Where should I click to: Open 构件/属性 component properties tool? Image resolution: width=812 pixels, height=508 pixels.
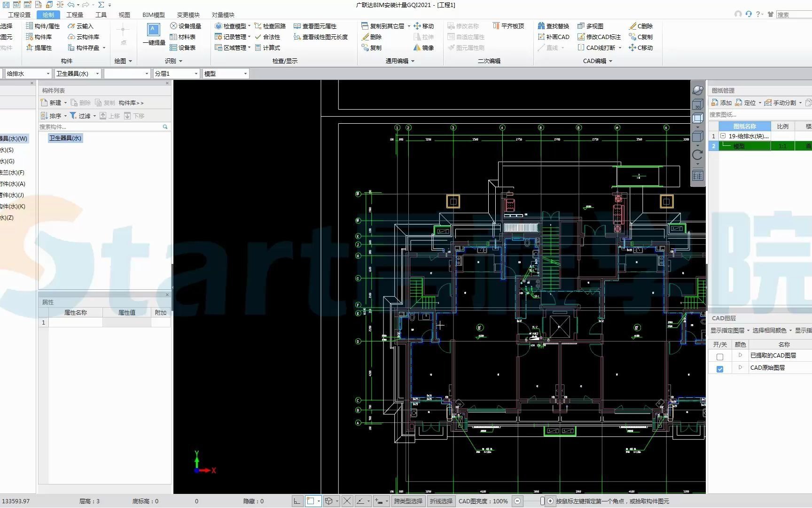tap(43, 26)
